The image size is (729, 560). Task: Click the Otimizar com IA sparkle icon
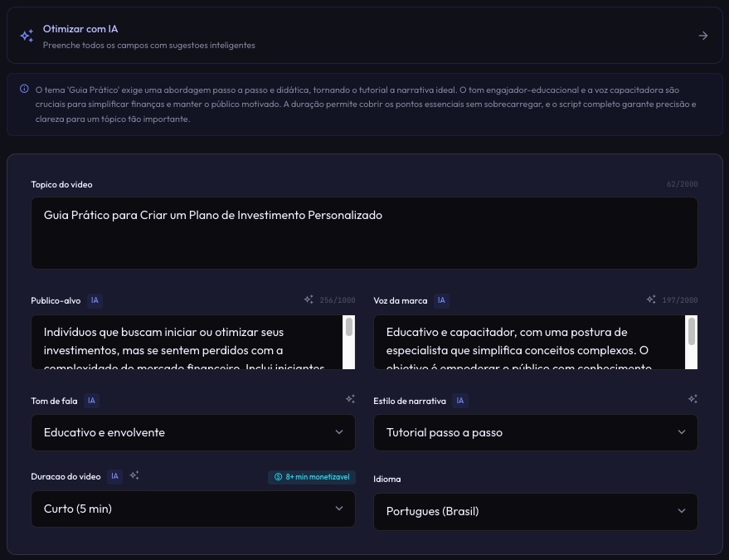27,36
